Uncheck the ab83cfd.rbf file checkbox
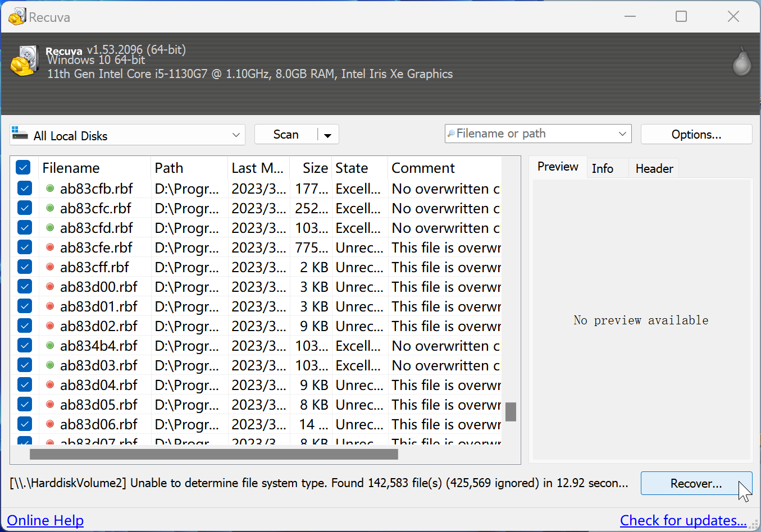Screen dimensions: 761x532 (25, 227)
